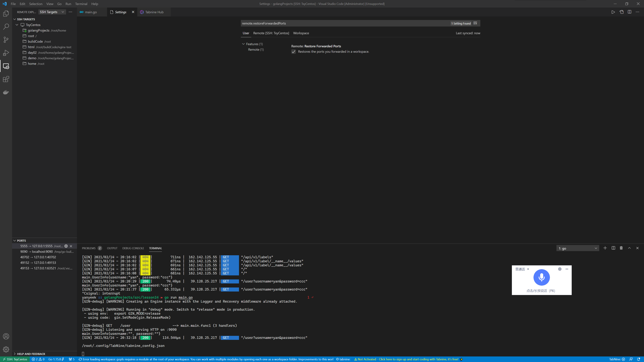Split the terminal panel
644x362 pixels.
click(613, 248)
